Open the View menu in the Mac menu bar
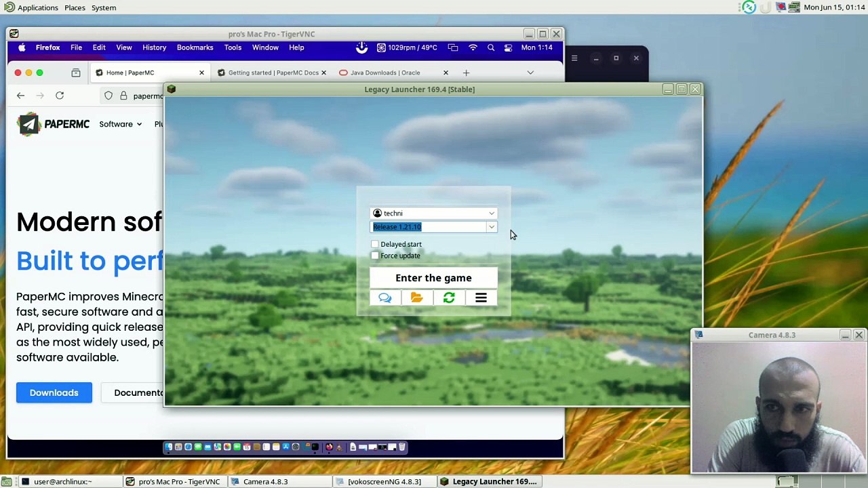Viewport: 868px width, 488px height. pyautogui.click(x=123, y=47)
